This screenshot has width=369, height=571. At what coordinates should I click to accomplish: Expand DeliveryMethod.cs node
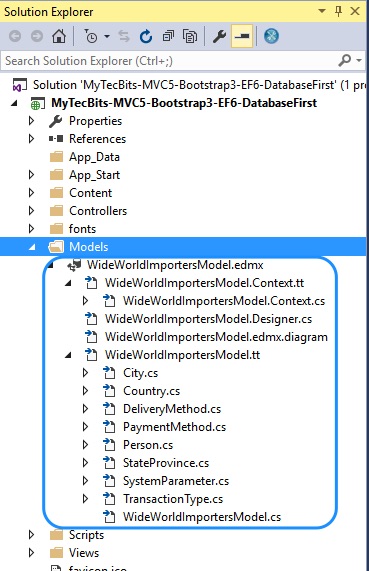[85, 409]
